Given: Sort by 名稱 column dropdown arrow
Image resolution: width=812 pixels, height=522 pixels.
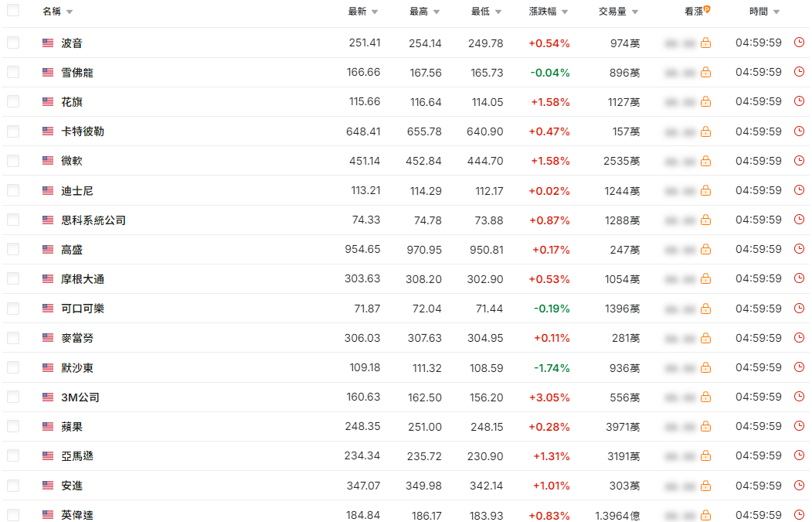Looking at the screenshot, I should pos(70,12).
